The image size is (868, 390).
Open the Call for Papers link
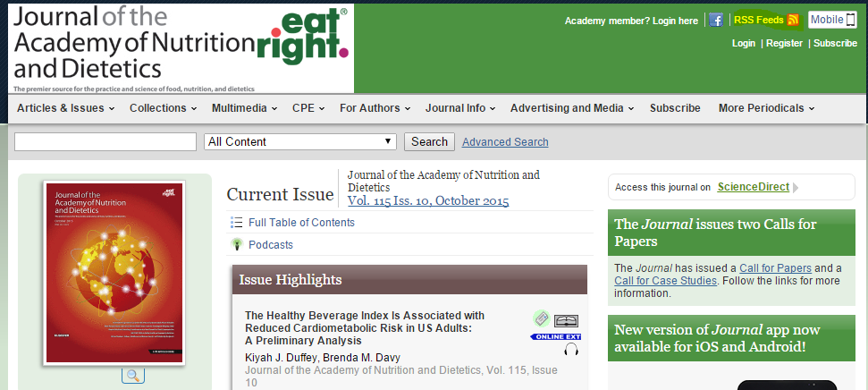(775, 268)
